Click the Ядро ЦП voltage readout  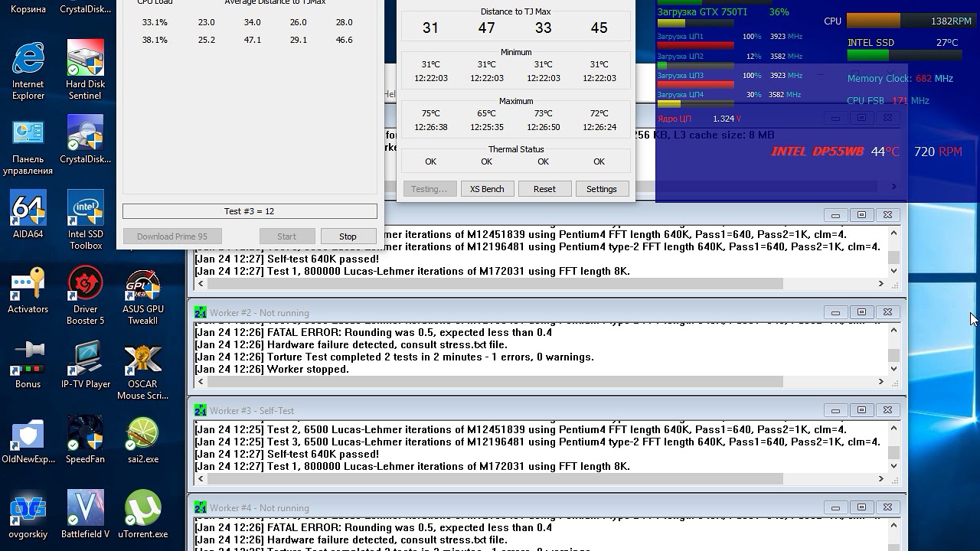[699, 119]
